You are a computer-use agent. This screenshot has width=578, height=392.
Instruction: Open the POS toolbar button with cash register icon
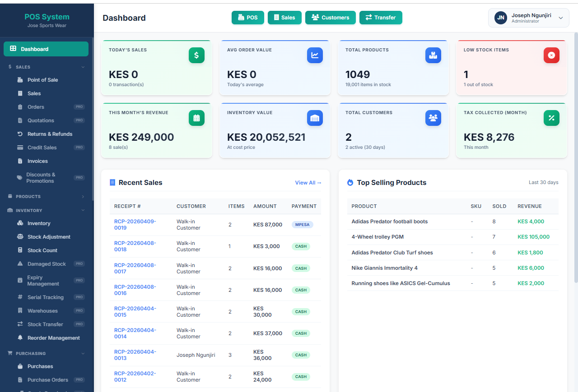[x=247, y=17]
